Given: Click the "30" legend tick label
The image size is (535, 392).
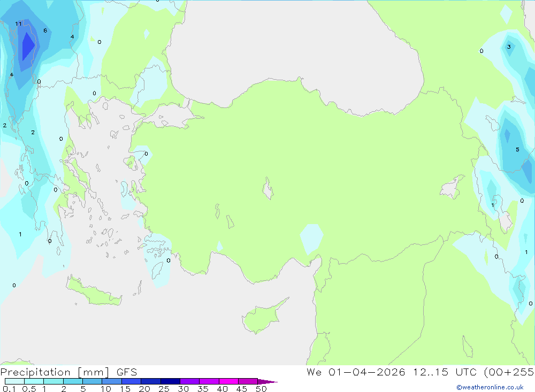Looking at the screenshot, I should point(183,389).
